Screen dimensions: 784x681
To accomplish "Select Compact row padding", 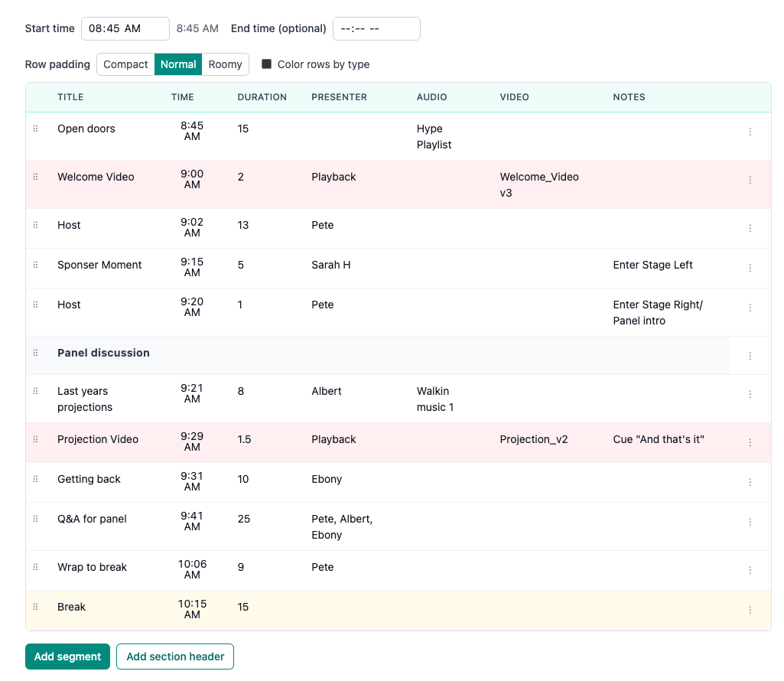I will coord(125,64).
